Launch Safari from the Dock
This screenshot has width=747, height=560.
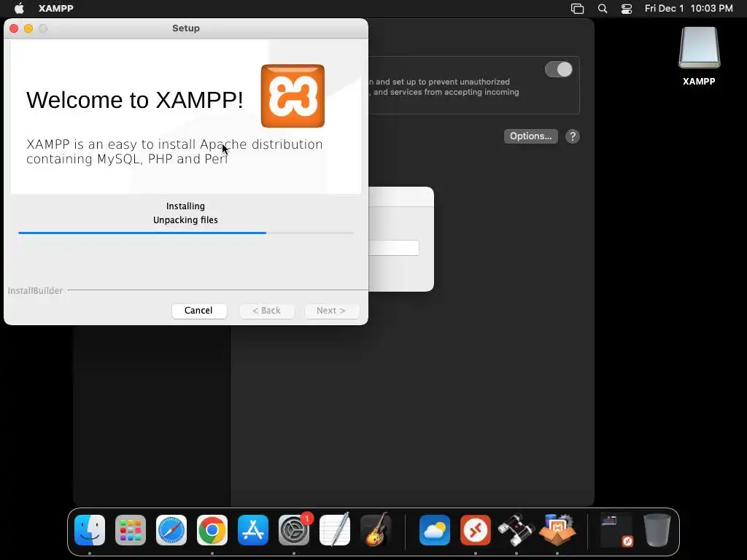(x=171, y=530)
